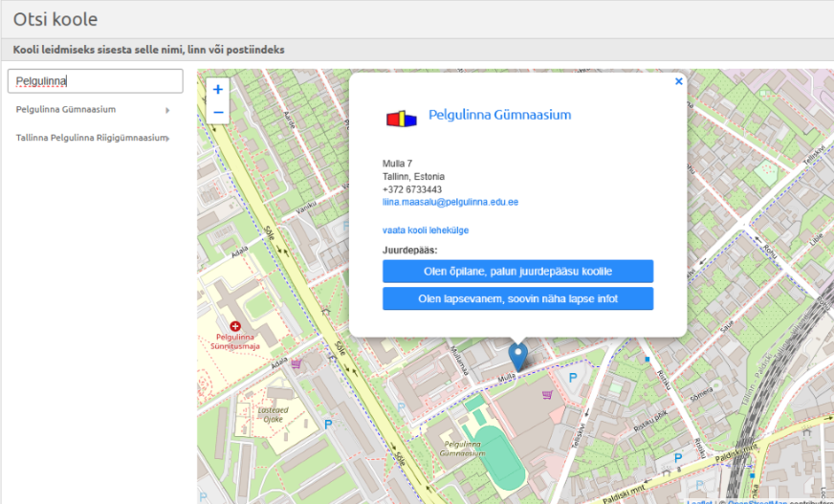Zoom in on the map
Screen dimensions: 834x504
coord(218,90)
